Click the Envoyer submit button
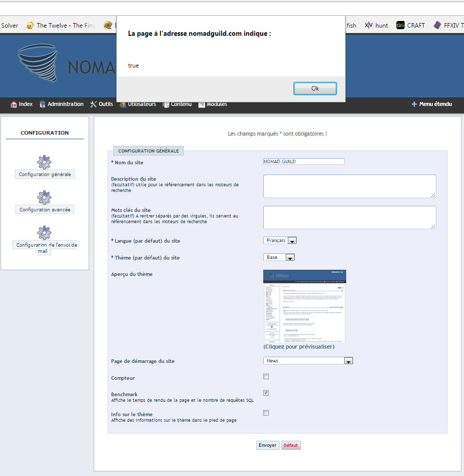 (267, 445)
